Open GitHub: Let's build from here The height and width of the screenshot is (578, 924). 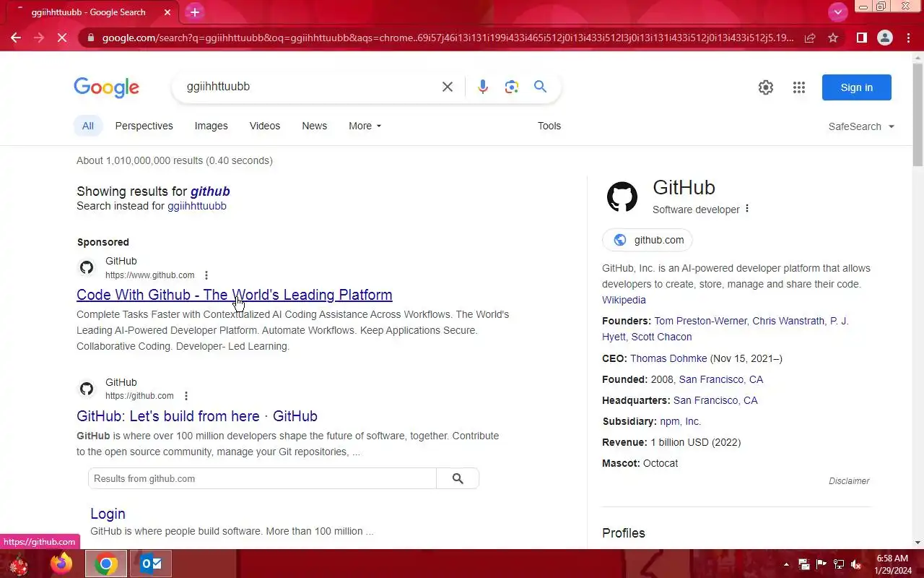[197, 416]
